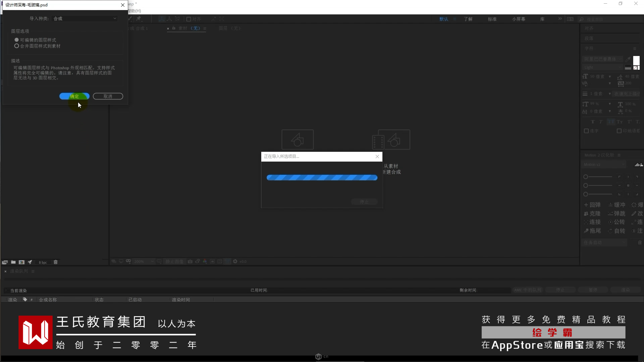Click the 克隆 clone tool in Motion panel
Viewport: 644px width, 362px height.
pos(592,214)
